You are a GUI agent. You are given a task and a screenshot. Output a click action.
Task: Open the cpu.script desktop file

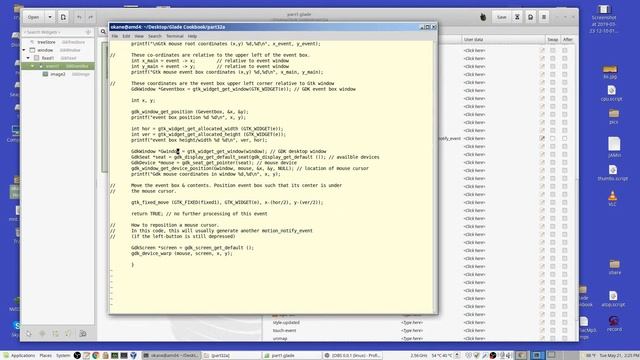[x=611, y=93]
